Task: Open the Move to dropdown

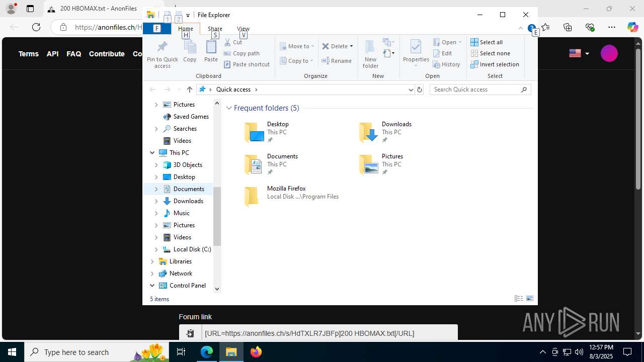Action: point(297,46)
